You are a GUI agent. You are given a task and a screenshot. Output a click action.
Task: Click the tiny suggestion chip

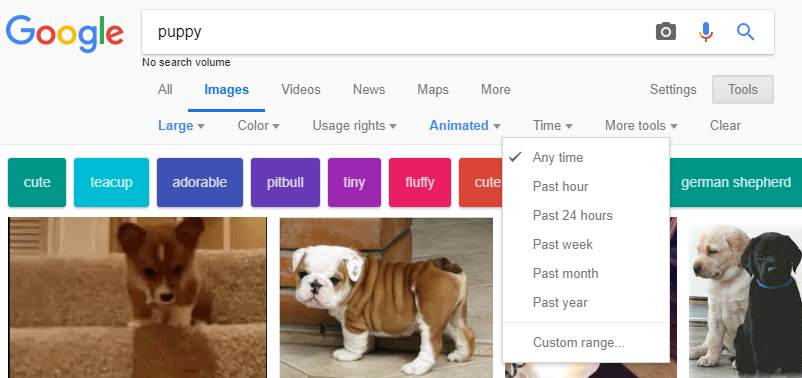tap(354, 183)
